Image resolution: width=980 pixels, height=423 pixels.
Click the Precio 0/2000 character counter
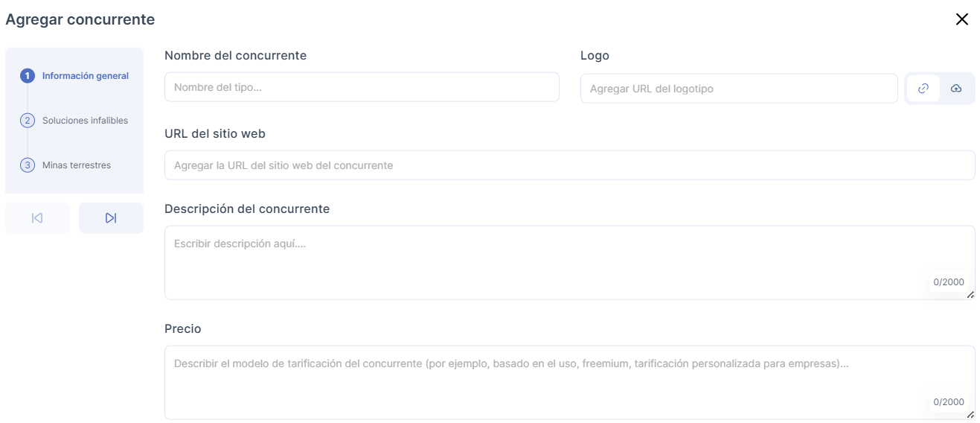[x=948, y=402]
